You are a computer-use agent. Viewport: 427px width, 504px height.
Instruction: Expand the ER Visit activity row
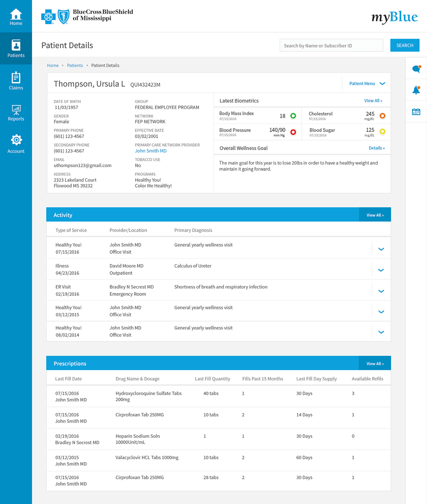[x=381, y=290]
